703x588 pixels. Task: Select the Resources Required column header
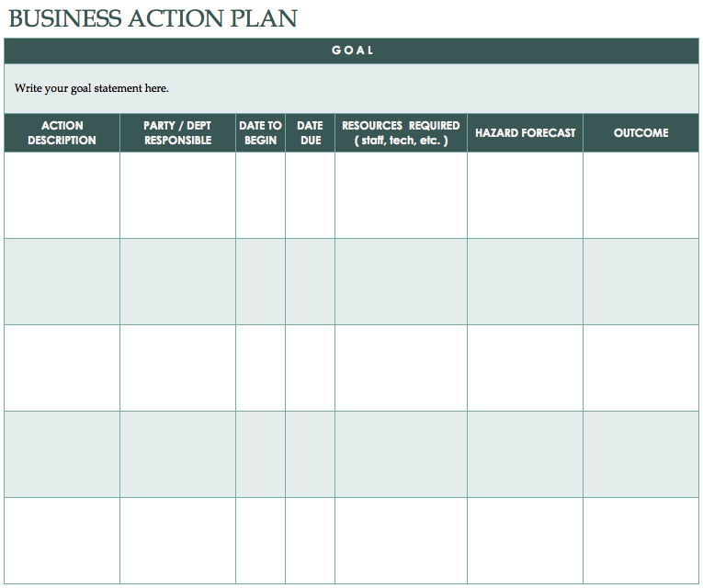tap(401, 133)
